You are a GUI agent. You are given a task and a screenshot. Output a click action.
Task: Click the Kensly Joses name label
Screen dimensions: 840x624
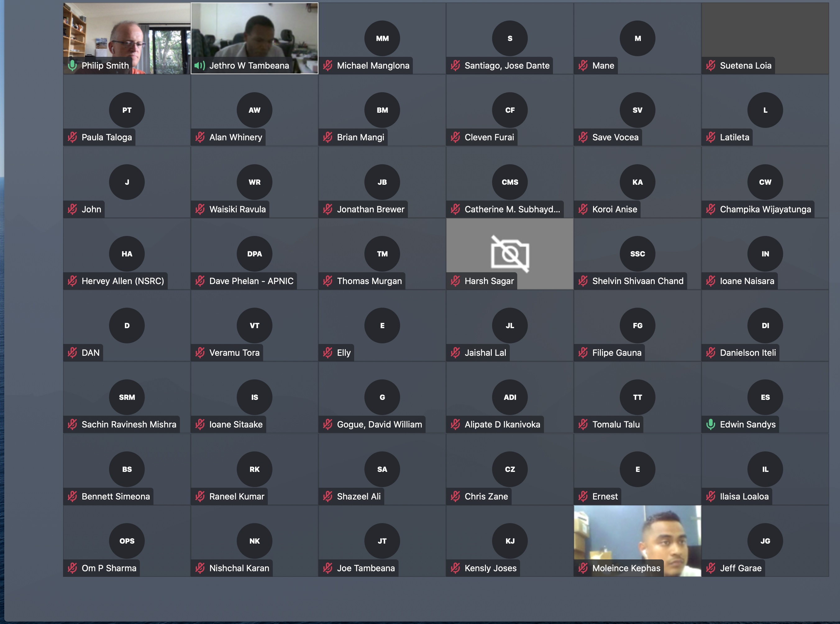coord(491,568)
